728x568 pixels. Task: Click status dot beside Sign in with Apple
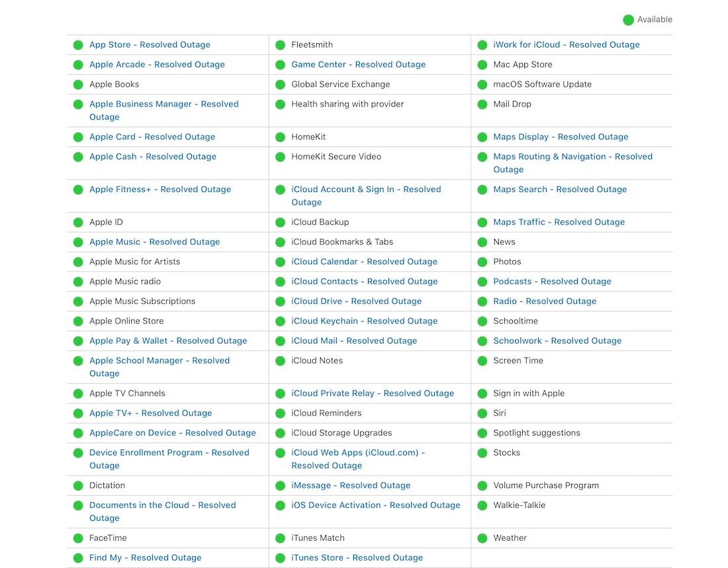pos(482,394)
